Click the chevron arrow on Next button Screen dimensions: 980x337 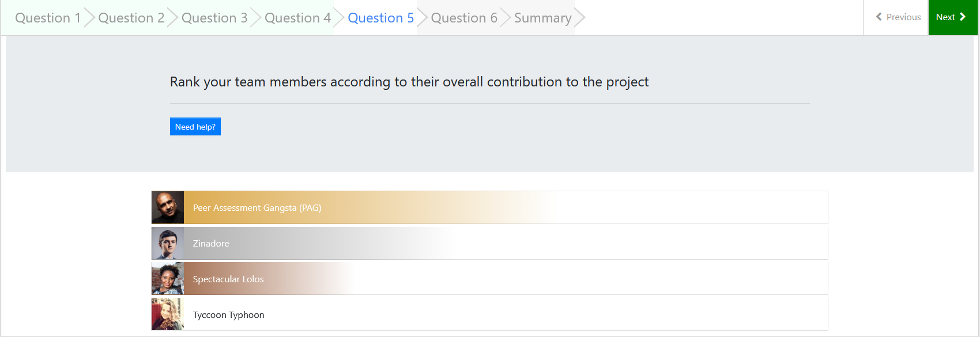pyautogui.click(x=963, y=17)
